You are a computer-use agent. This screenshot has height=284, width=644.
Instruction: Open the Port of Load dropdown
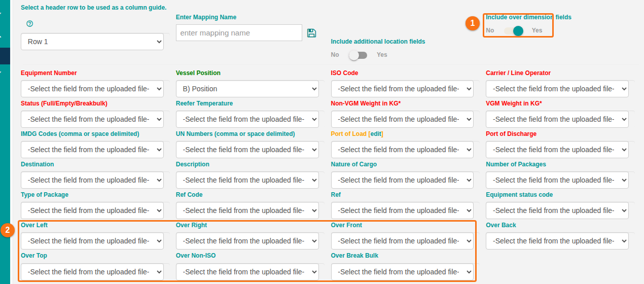pyautogui.click(x=402, y=150)
